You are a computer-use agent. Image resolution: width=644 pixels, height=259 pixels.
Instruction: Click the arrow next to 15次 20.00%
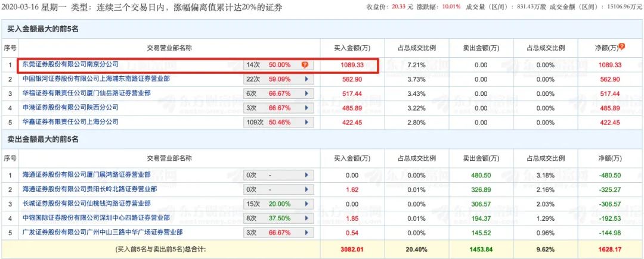[x=307, y=204]
